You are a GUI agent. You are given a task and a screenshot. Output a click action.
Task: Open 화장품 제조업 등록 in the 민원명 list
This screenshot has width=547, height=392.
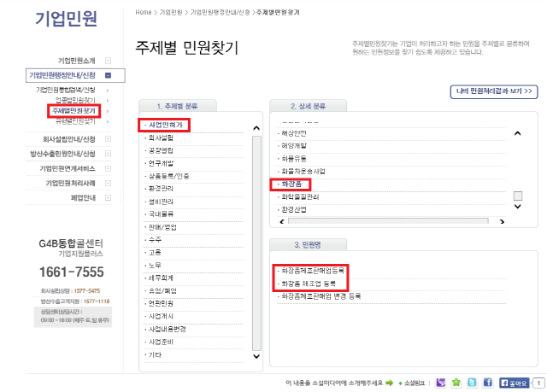click(309, 284)
